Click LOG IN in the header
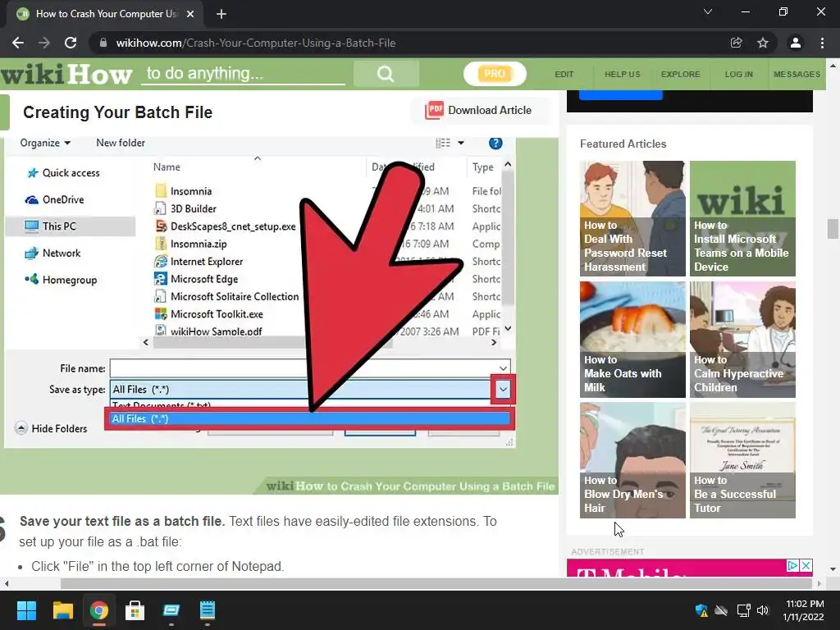840x630 pixels. 739,74
